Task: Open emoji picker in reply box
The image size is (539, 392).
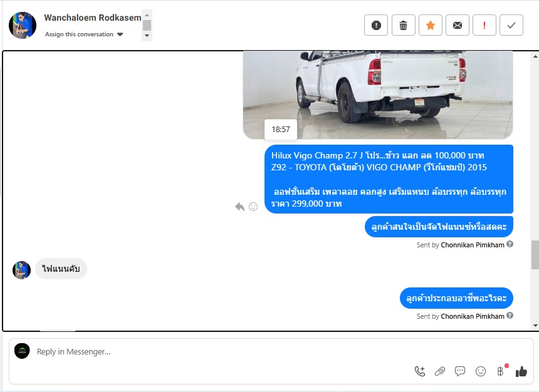Action: tap(480, 371)
